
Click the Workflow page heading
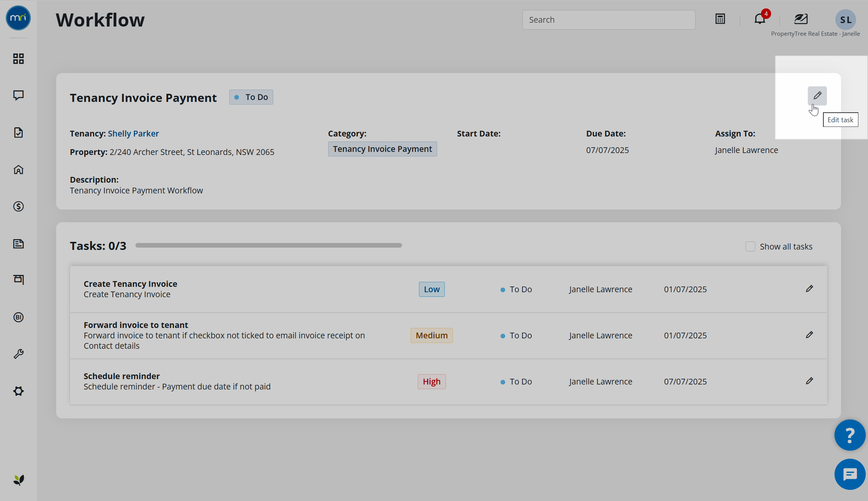(100, 20)
